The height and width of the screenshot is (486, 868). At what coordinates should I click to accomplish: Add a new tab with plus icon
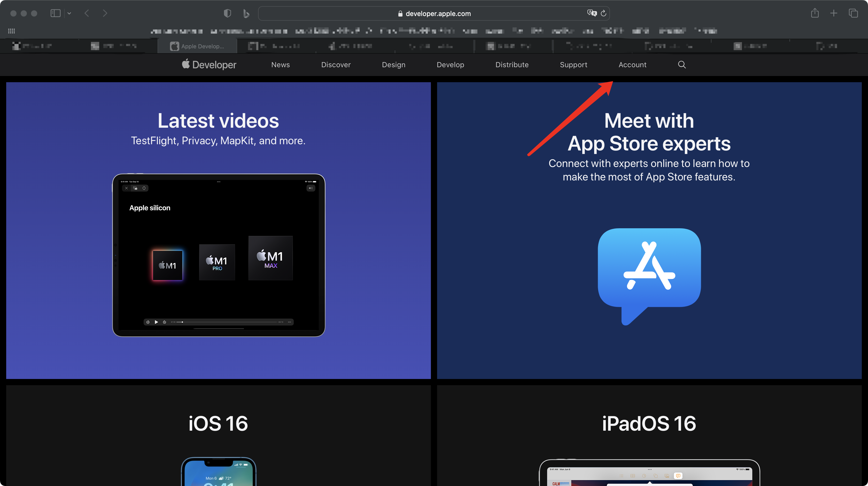pyautogui.click(x=834, y=13)
